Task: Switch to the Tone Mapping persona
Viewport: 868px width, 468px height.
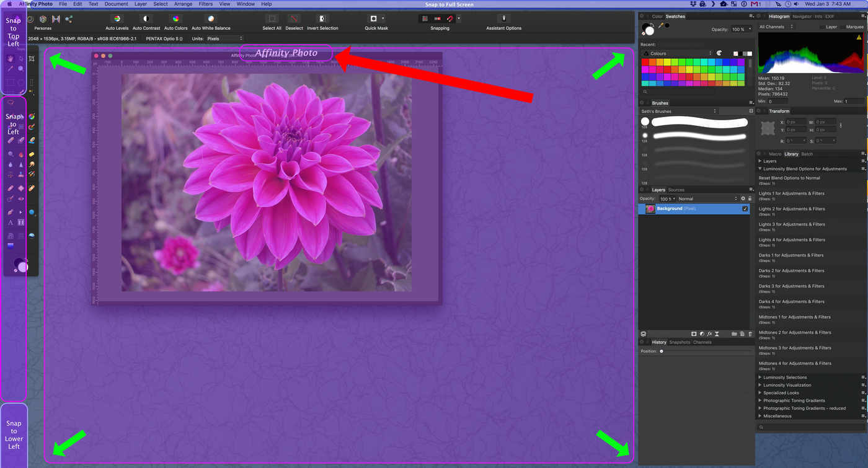Action: click(56, 19)
